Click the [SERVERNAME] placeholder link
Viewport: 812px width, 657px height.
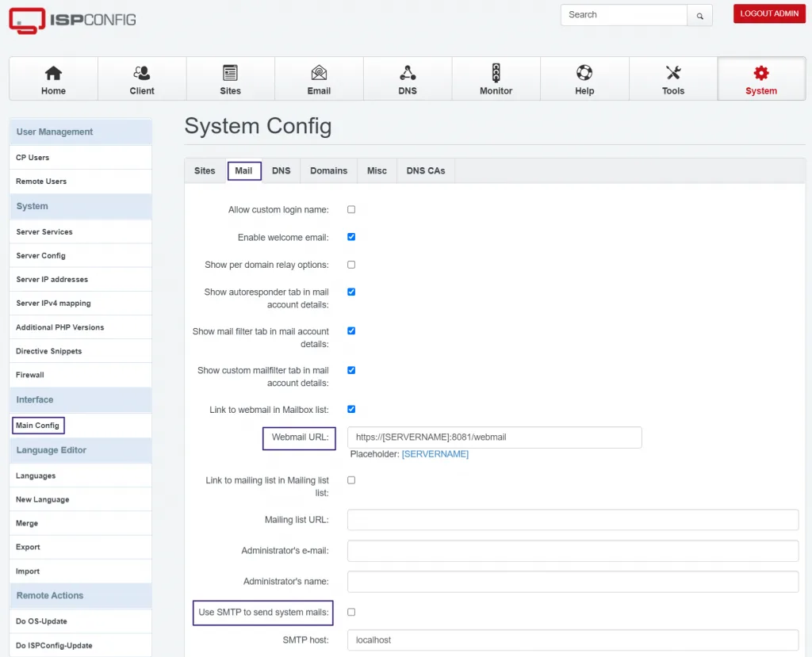435,454
